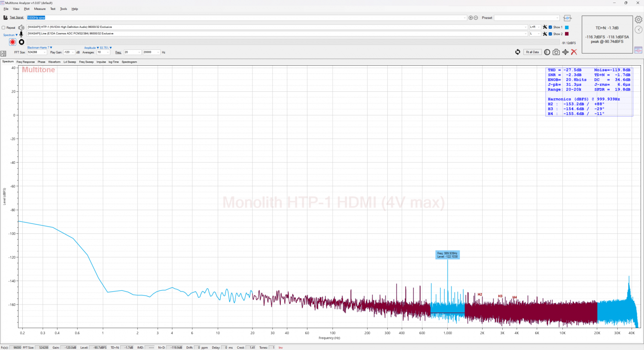The width and height of the screenshot is (644, 350).
Task: Open the Play Gain dropdown
Action: (73, 52)
